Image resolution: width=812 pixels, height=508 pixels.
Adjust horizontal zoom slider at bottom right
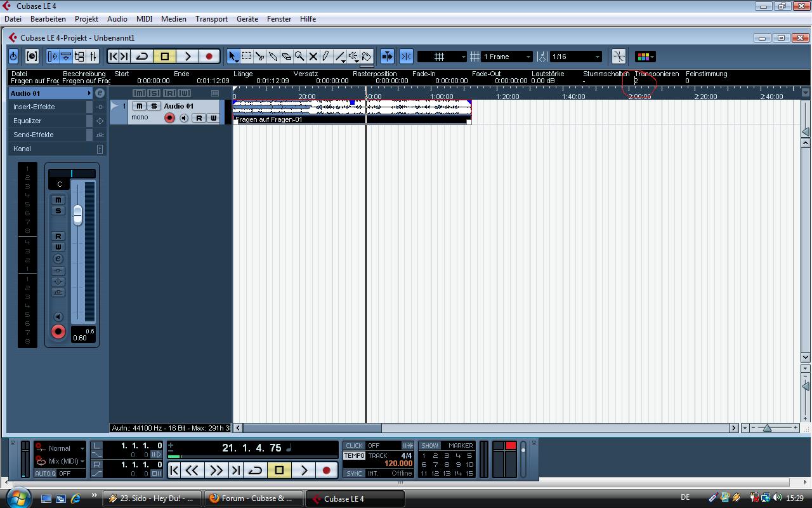coord(767,428)
